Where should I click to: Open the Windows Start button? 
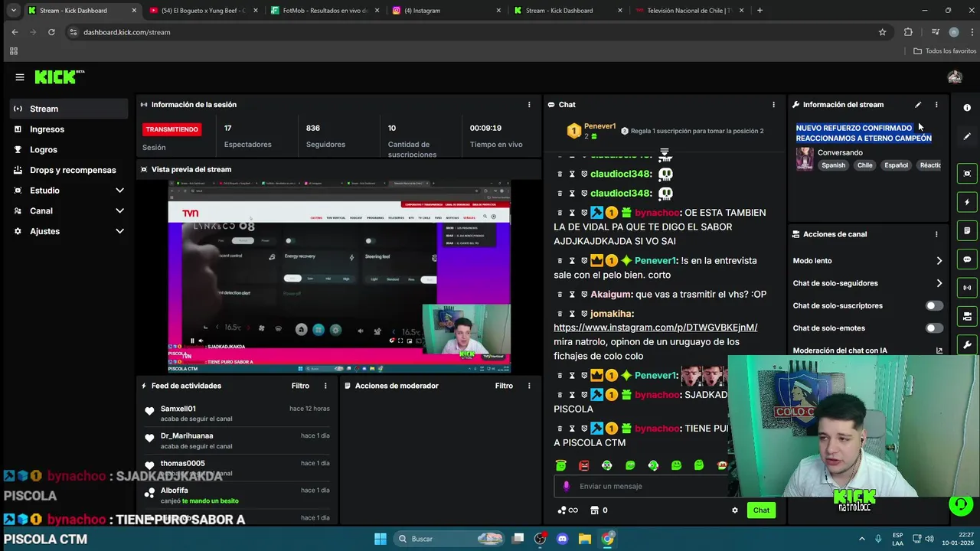pos(381,539)
